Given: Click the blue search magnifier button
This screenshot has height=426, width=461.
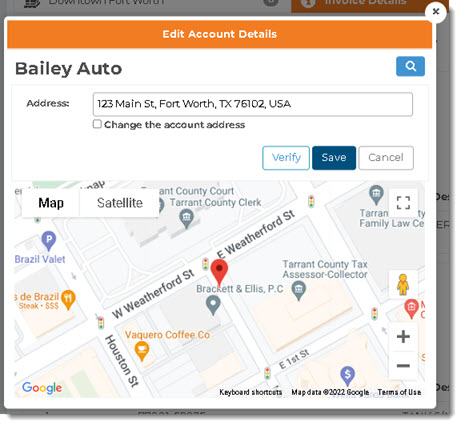Looking at the screenshot, I should coord(410,66).
